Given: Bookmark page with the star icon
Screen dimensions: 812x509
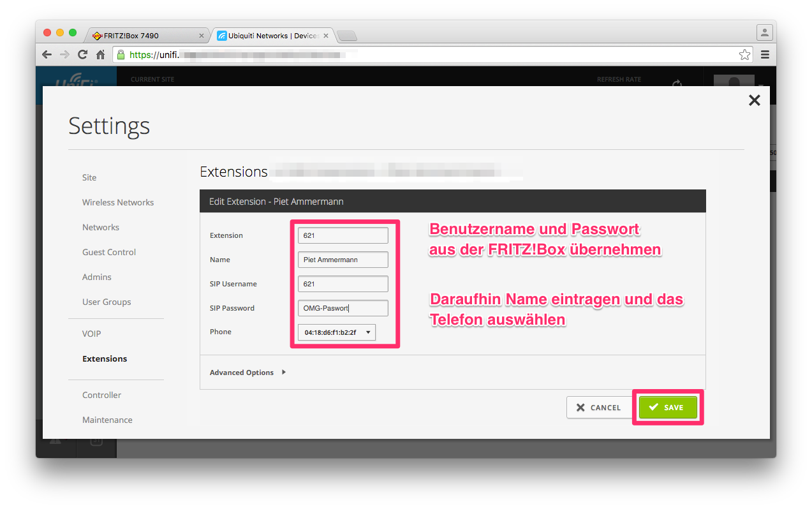Looking at the screenshot, I should [744, 55].
